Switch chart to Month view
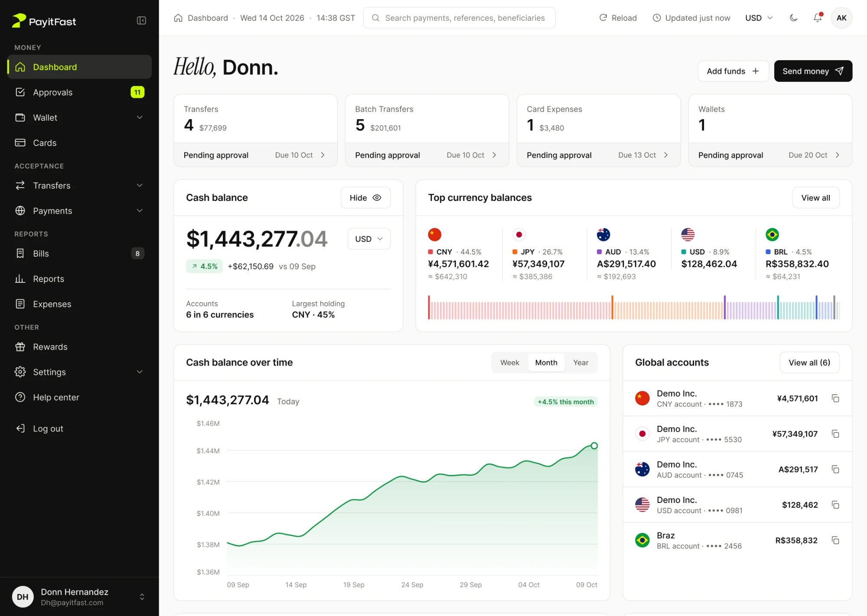Viewport: 867px width, 616px height. click(x=546, y=363)
